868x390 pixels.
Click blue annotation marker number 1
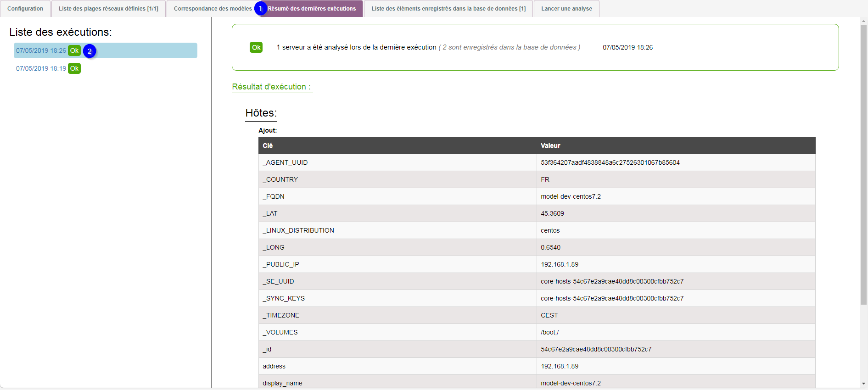(x=260, y=9)
